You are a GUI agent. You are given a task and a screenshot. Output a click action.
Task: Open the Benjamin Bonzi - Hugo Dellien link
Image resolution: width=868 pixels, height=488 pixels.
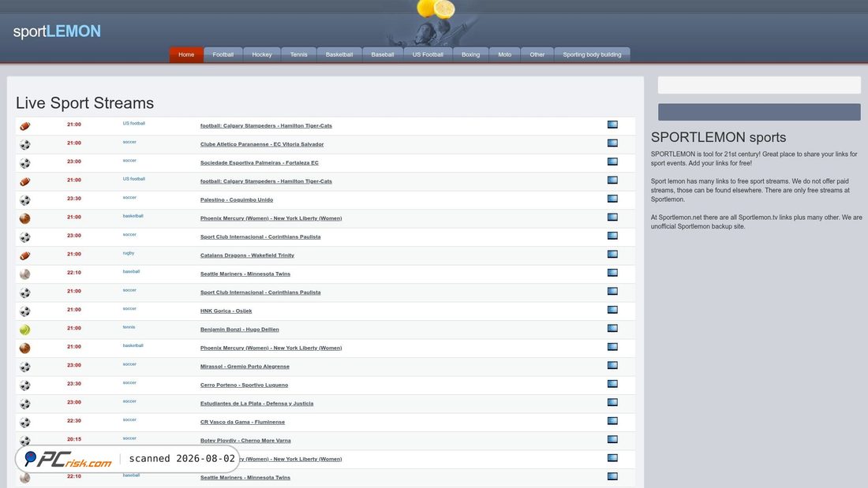click(240, 330)
